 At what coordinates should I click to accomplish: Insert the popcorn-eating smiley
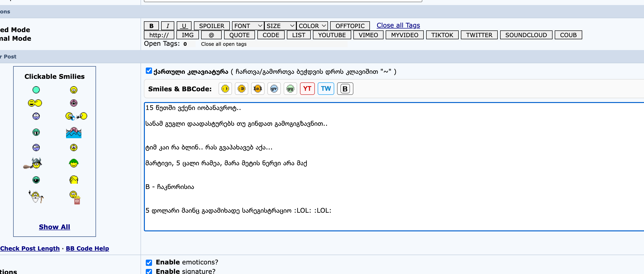pos(74,198)
